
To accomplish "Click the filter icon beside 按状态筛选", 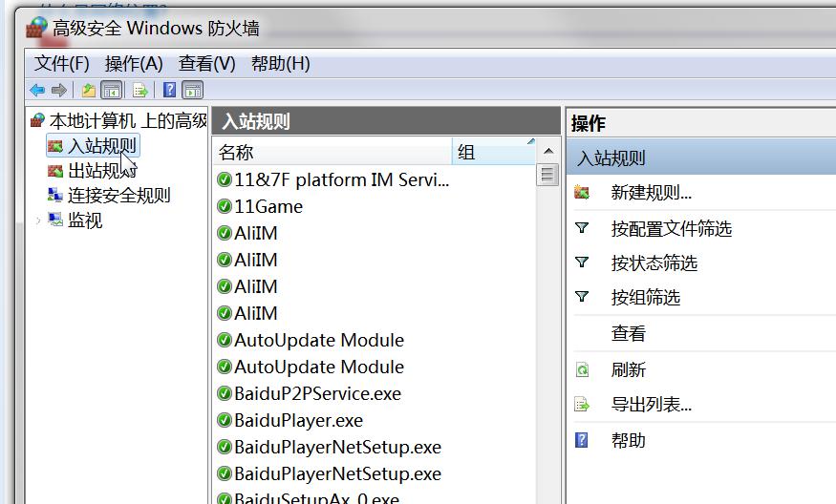I will 582,262.
